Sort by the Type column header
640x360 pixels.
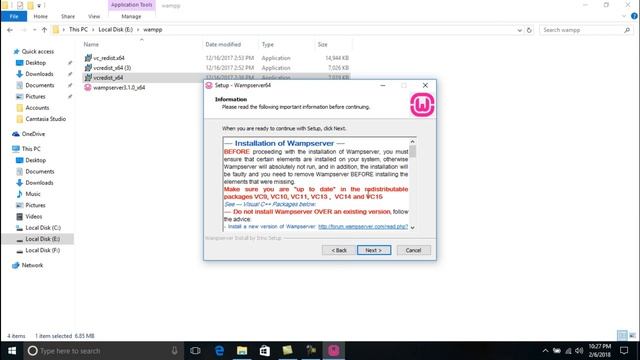click(x=268, y=44)
